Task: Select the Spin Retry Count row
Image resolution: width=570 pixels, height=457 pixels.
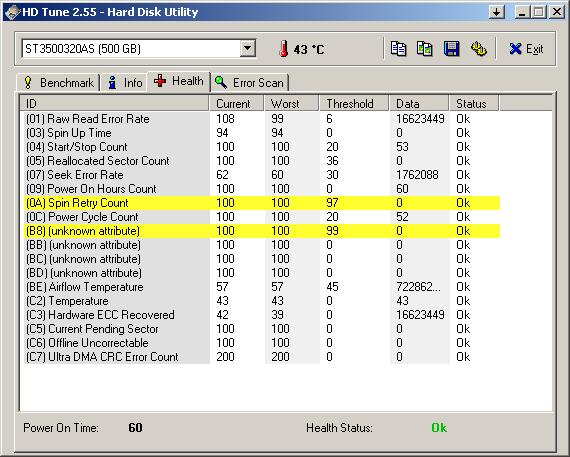Action: 262,203
